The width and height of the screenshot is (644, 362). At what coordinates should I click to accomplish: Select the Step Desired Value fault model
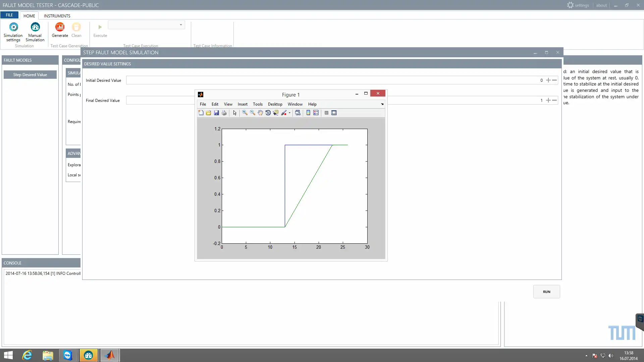(30, 75)
